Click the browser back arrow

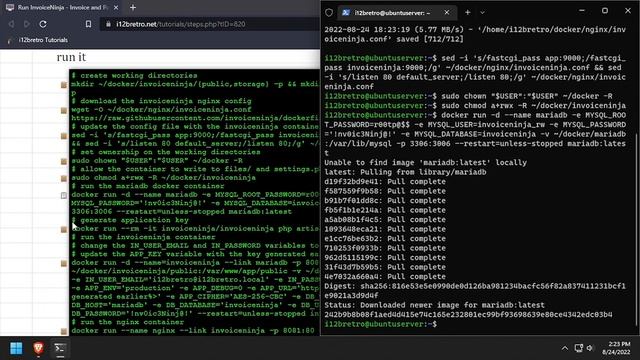11,24
